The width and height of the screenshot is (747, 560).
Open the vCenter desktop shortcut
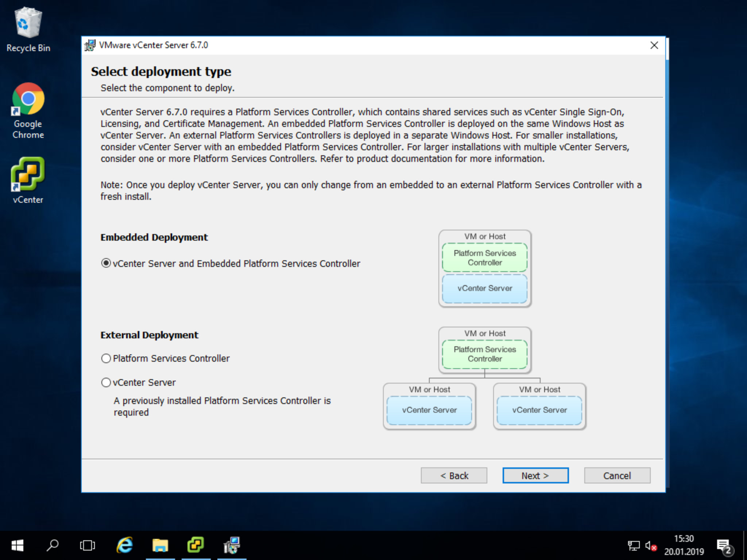click(x=28, y=179)
